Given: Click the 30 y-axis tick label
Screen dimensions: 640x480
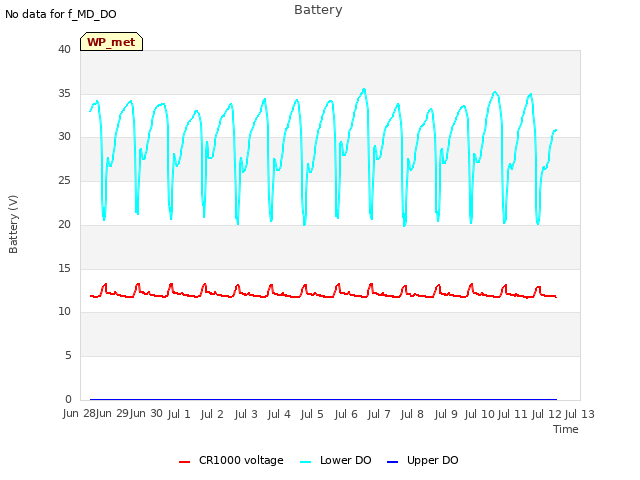Looking at the screenshot, I should point(64,136).
